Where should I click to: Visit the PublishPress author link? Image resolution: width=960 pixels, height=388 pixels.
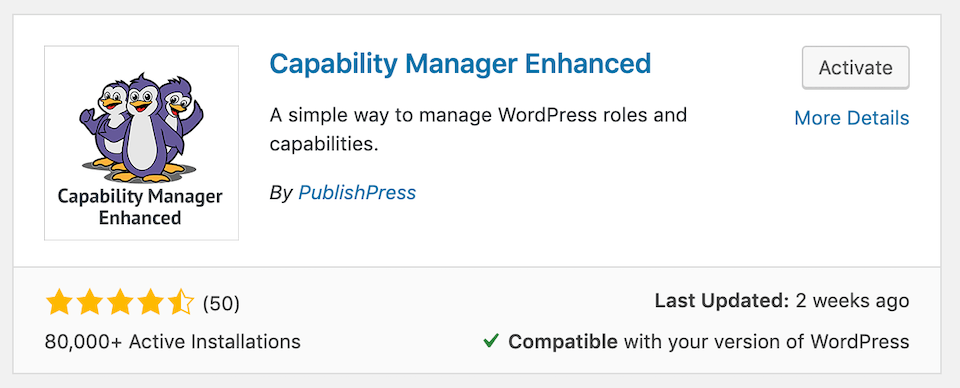pyautogui.click(x=357, y=193)
